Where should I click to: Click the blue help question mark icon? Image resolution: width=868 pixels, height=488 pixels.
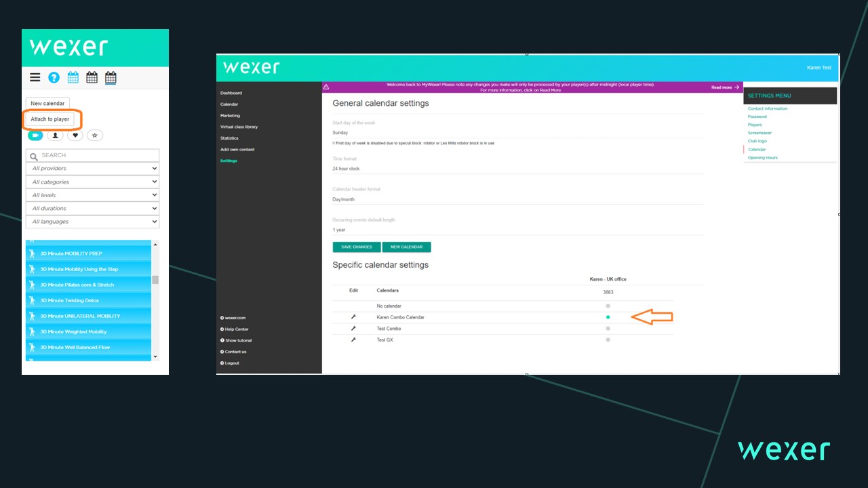pos(54,77)
